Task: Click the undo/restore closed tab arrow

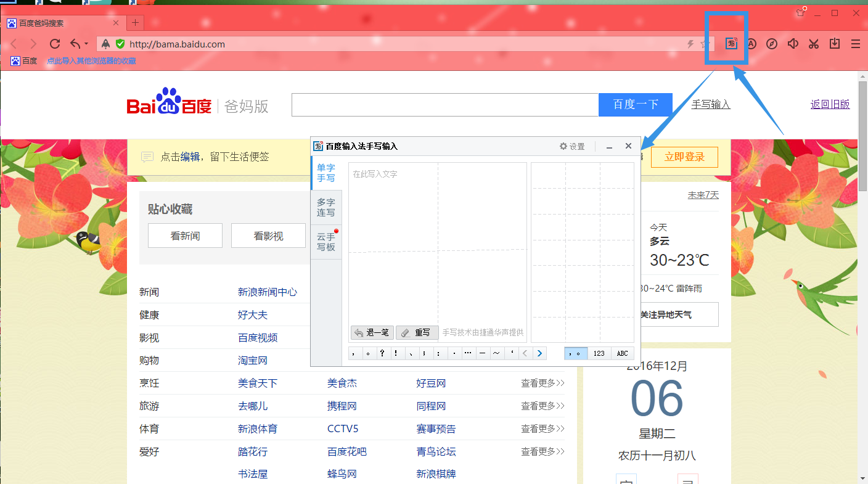Action: [x=75, y=44]
